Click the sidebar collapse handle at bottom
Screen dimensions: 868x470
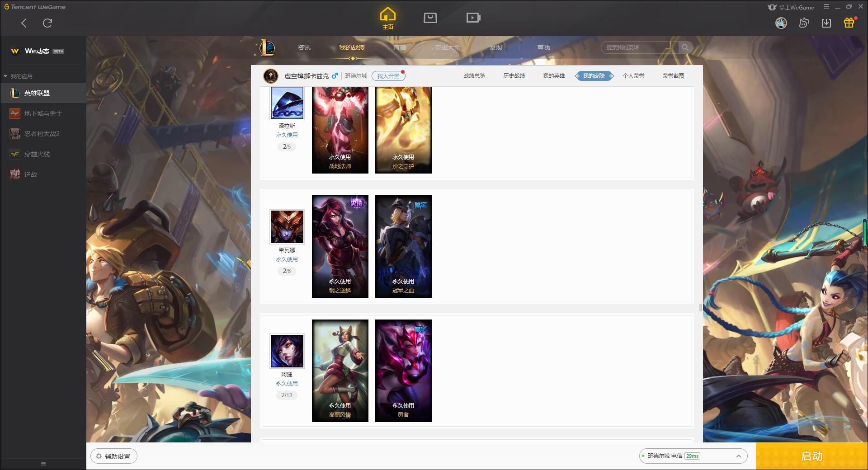click(x=43, y=464)
